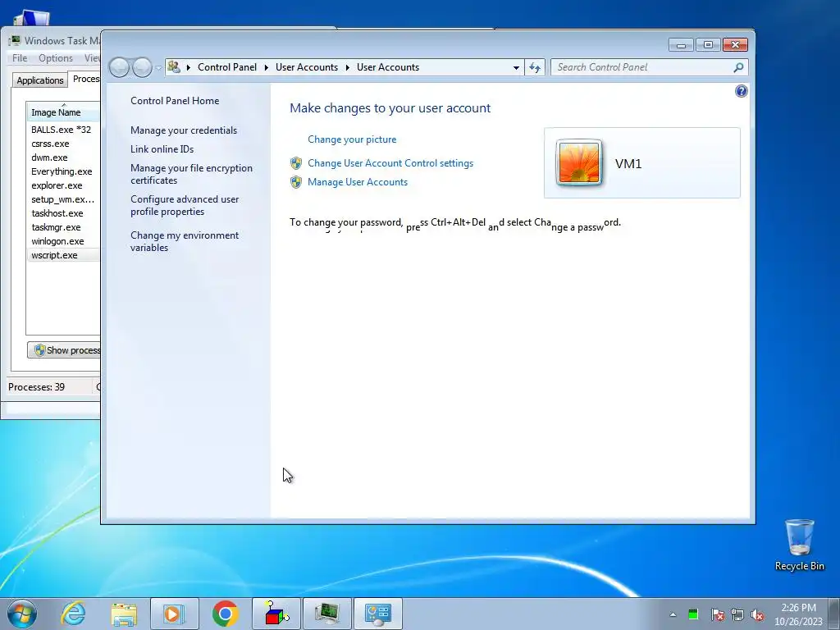Viewport: 840px width, 630px height.
Task: Open Control Panel Home link
Action: point(175,101)
